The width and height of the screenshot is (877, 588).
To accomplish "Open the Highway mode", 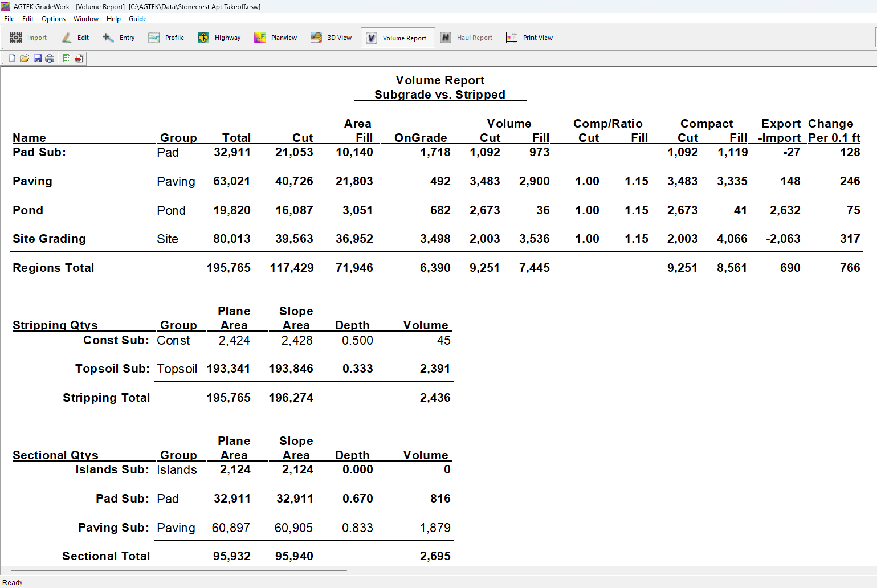I will point(219,38).
